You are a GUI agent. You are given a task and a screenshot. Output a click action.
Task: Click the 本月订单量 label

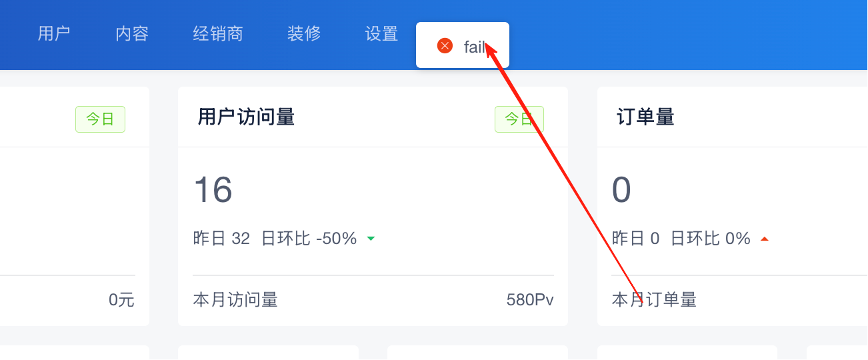654,300
